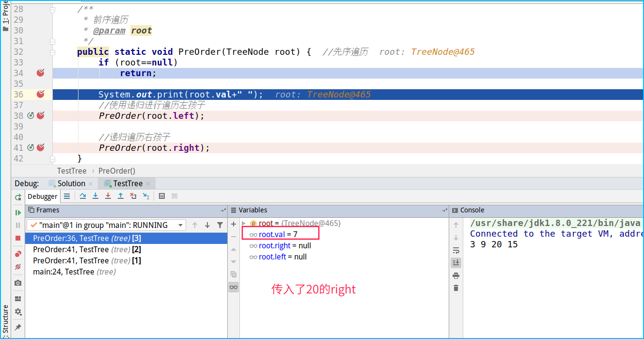Toggle breakpoint on line 41
Image resolution: width=644 pixels, height=339 pixels.
pos(41,147)
